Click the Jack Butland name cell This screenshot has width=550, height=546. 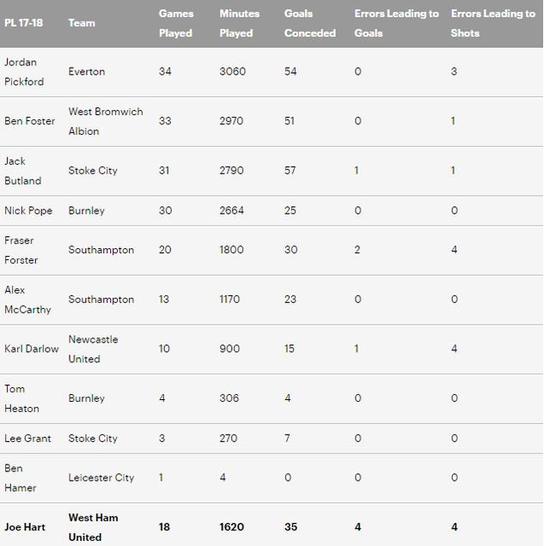pyautogui.click(x=22, y=171)
